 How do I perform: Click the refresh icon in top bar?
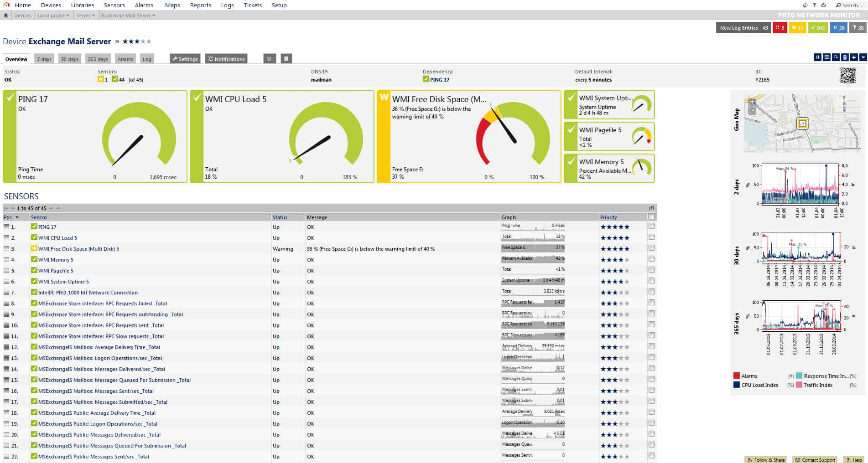coord(805,5)
